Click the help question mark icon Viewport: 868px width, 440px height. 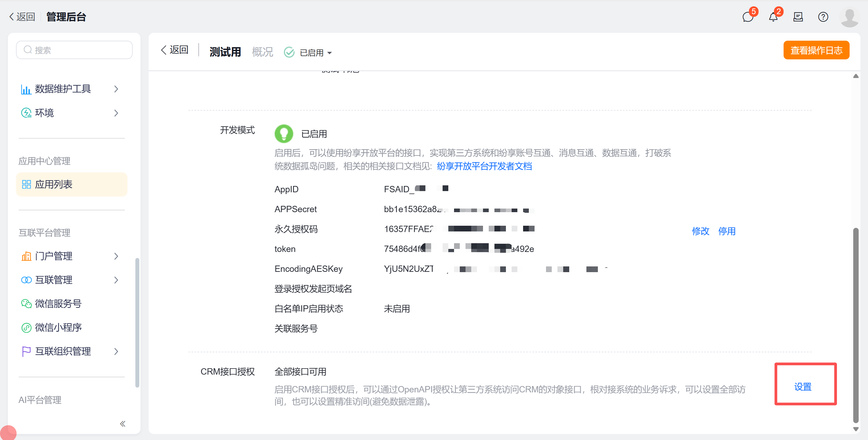tap(823, 17)
